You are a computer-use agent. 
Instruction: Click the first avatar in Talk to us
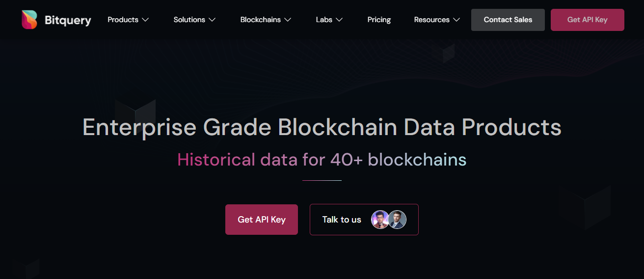tap(379, 220)
